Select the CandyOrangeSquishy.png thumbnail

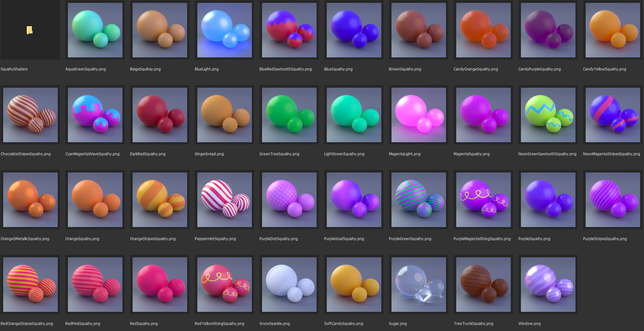point(483,30)
